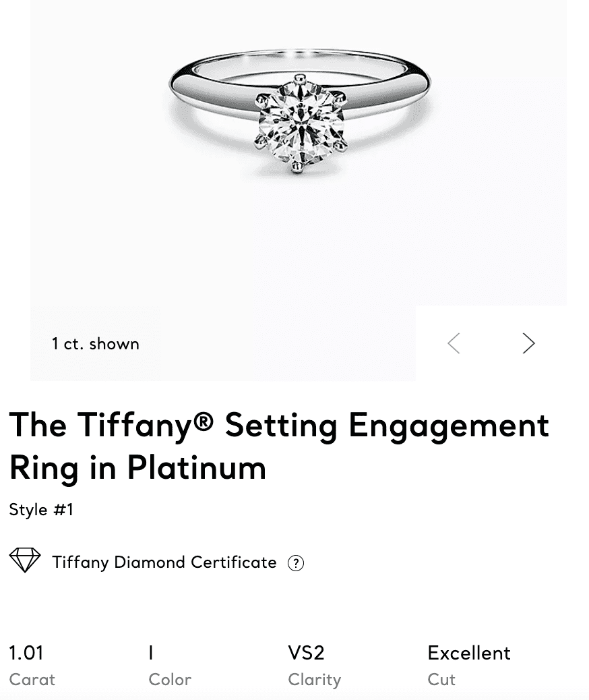
Task: Open the Diamond Certificate help tooltip
Action: tap(295, 563)
